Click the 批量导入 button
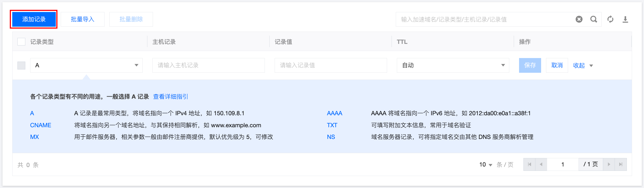This screenshot has height=188, width=644. click(82, 19)
